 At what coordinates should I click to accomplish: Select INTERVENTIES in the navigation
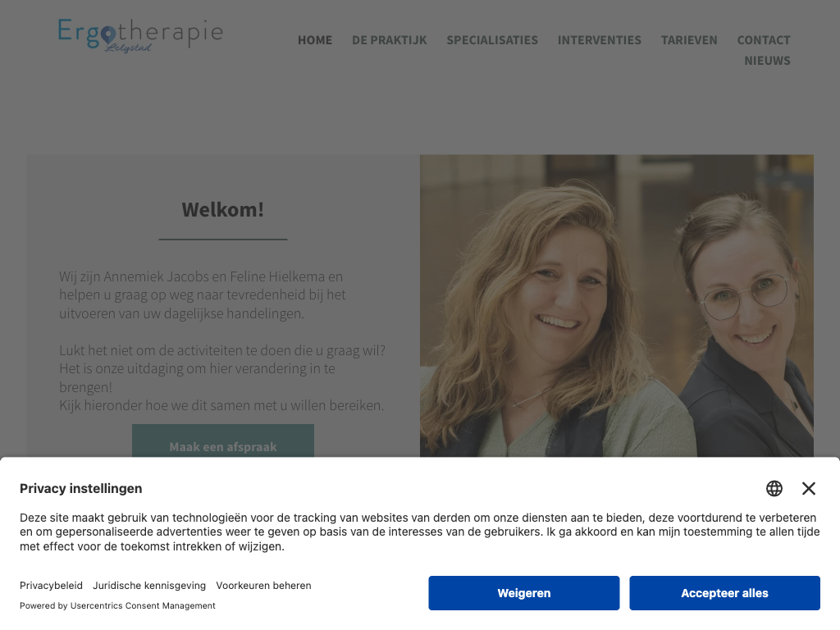600,40
